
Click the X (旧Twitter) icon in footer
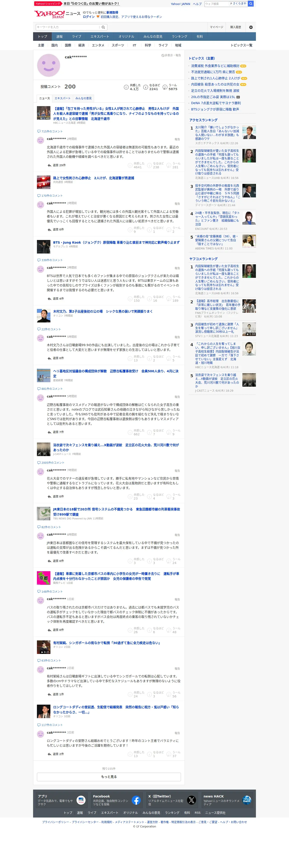(x=192, y=800)
